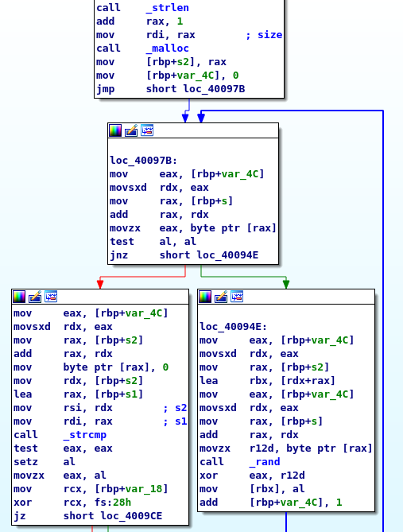403x532 pixels.
Task: Click group nodes icon in loc_40094E block
Action: 237,297
